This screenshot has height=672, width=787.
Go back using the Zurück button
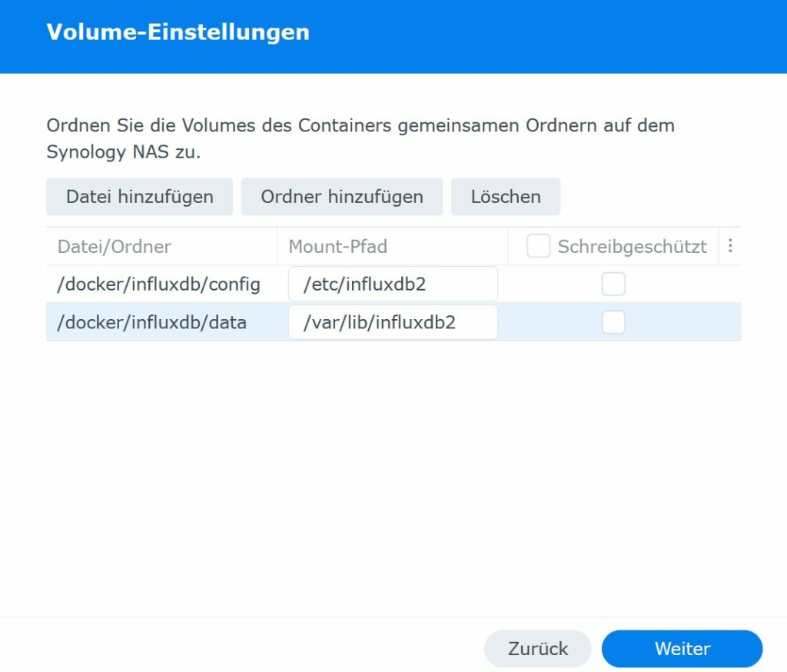click(x=537, y=648)
